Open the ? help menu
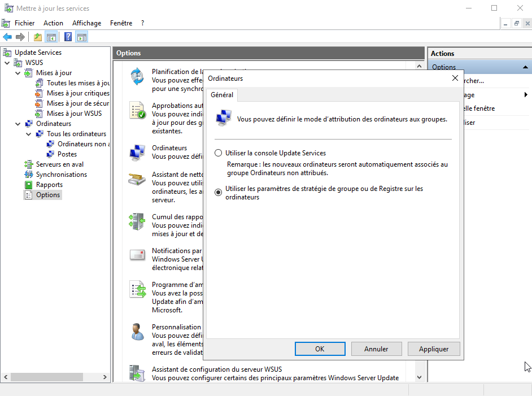Screen dimensions: 532x396 click(x=143, y=23)
